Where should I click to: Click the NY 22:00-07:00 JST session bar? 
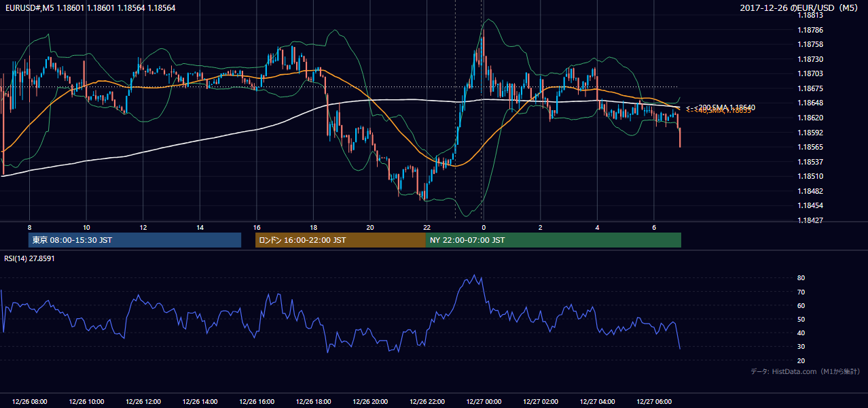click(x=554, y=240)
